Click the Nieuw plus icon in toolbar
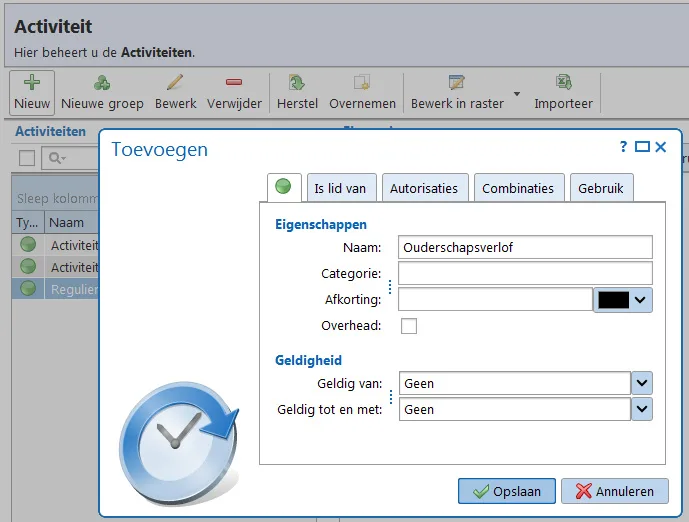 tap(32, 83)
